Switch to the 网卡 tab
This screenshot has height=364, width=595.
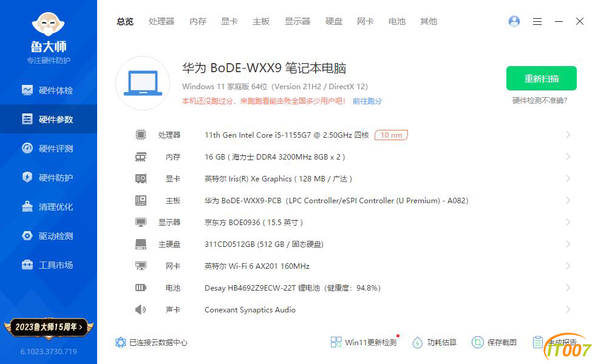coord(365,22)
